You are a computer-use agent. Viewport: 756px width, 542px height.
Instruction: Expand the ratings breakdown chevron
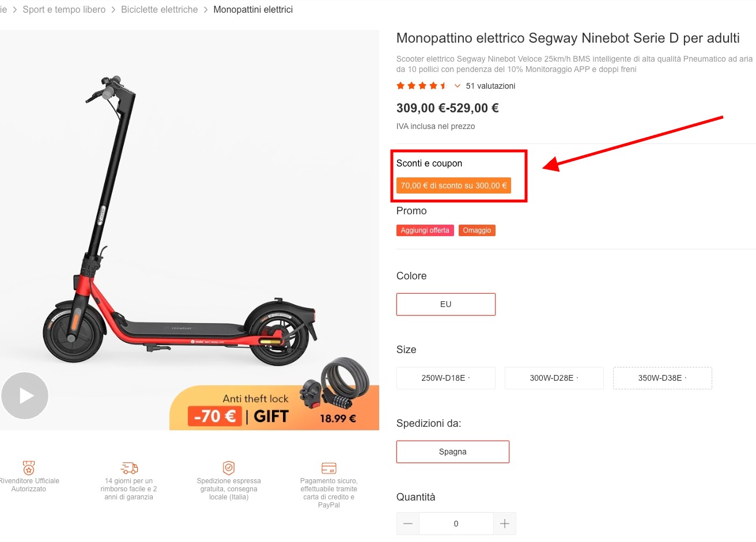pyautogui.click(x=458, y=86)
